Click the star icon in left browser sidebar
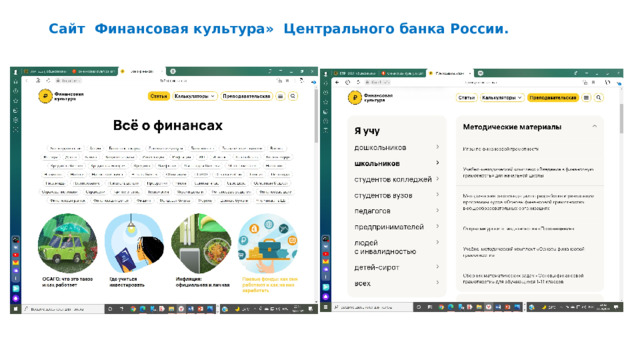The height and width of the screenshot is (360, 640). [16, 101]
